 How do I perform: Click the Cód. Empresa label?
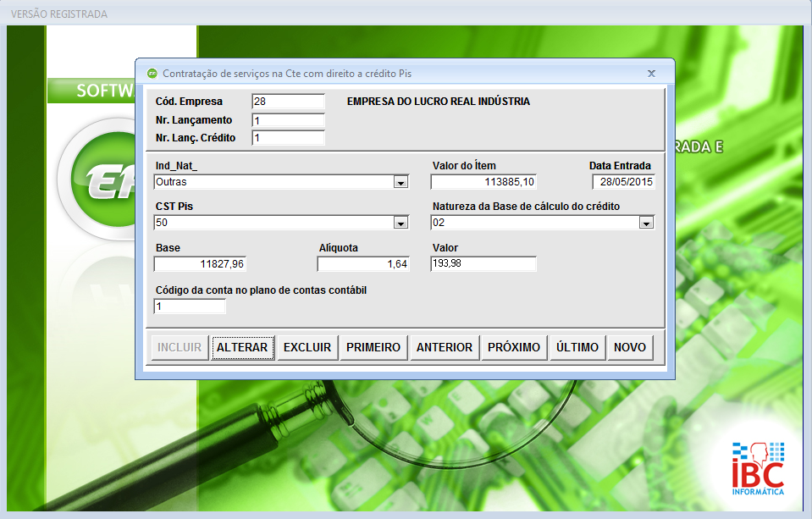point(189,102)
